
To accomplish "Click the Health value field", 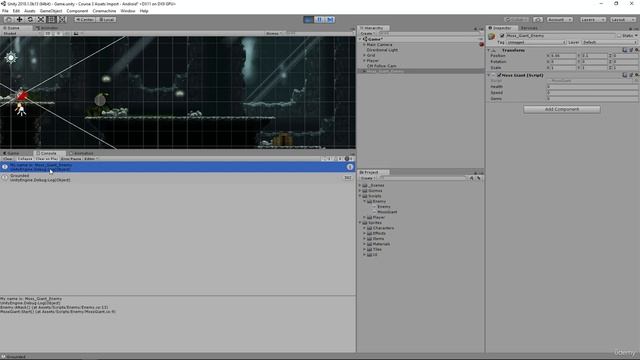I will pos(592,87).
